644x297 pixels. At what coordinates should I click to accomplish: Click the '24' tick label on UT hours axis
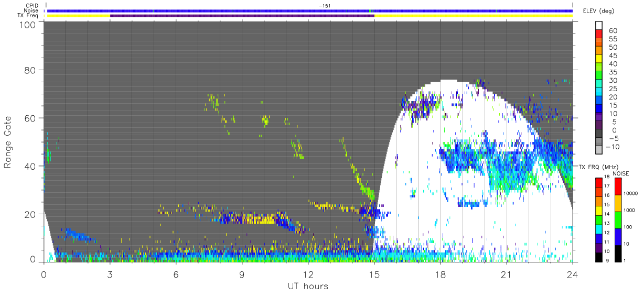tap(572, 274)
